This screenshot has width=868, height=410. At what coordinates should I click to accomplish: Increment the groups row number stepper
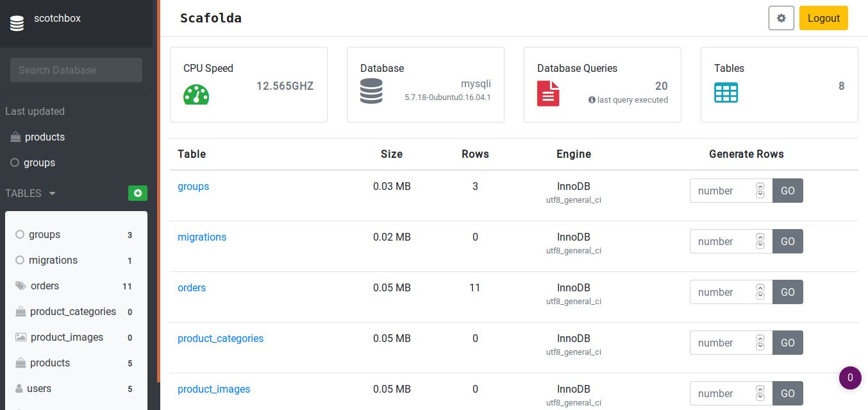coord(760,187)
